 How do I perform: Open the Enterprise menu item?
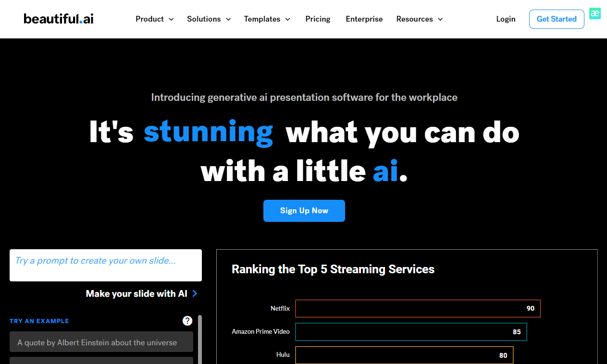click(364, 19)
